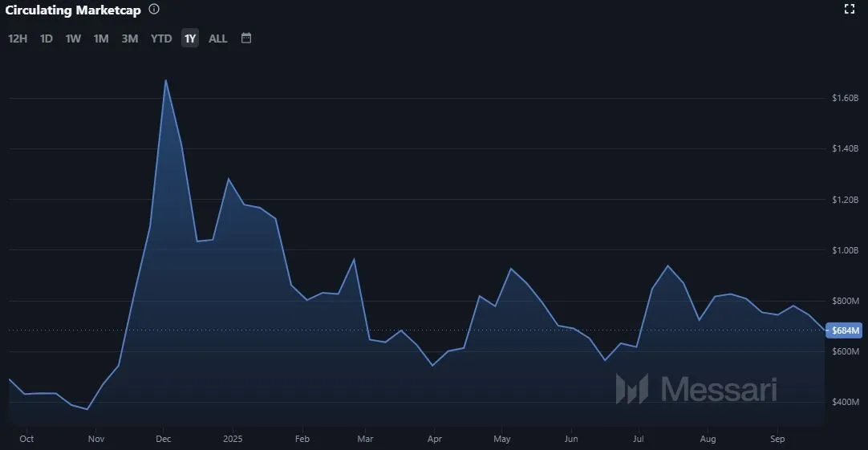Click the Messari logo watermark
The image size is (868, 450).
point(696,389)
